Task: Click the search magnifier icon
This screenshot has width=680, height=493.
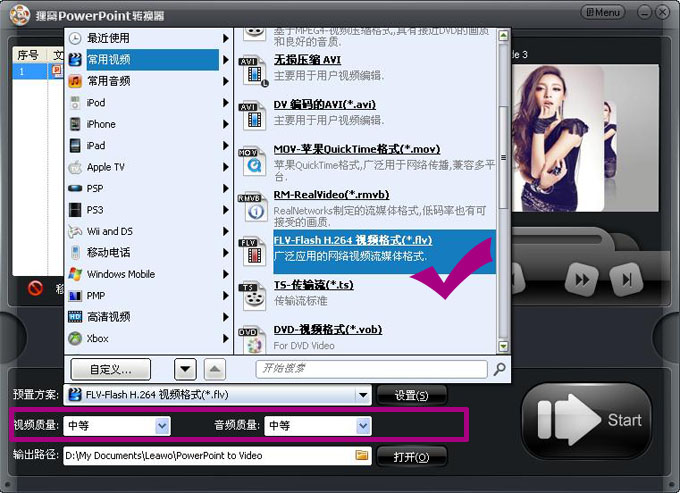Action: tap(500, 369)
